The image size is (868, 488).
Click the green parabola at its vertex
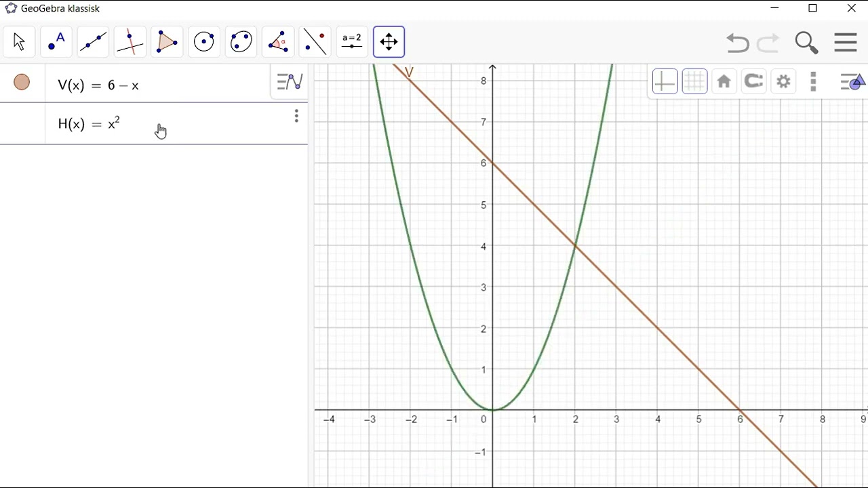(493, 409)
